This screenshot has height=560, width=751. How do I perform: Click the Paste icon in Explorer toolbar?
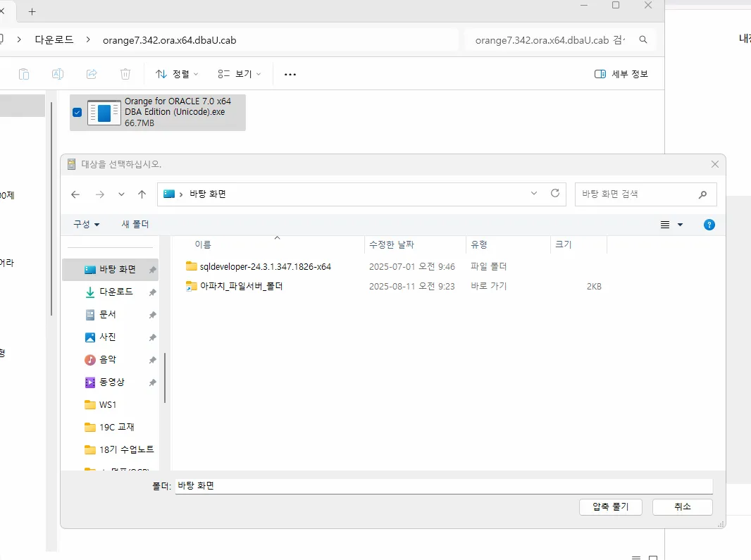(24, 74)
